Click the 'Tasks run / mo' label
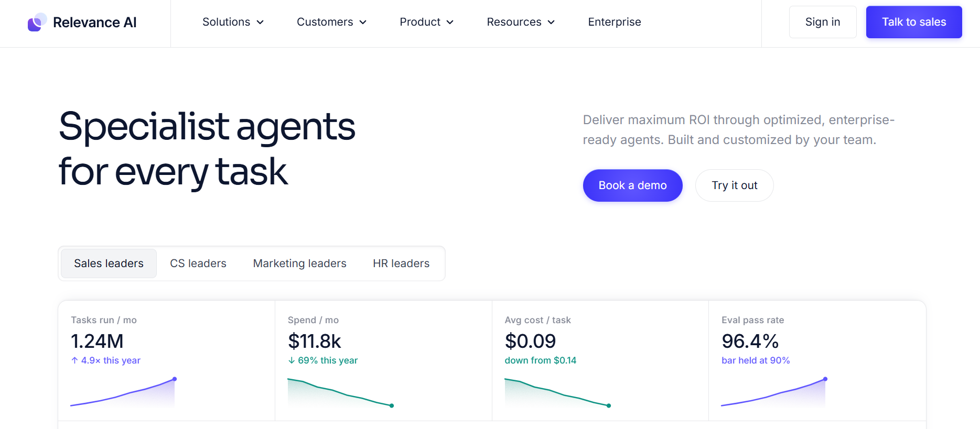Screen dimensions: 980x429 104,320
